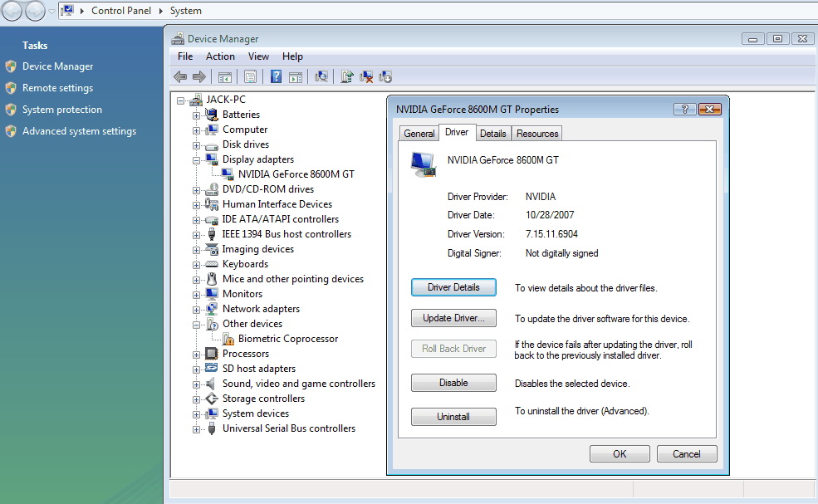This screenshot has width=818, height=504.
Task: Click the Uninstall button in Properties dialog
Action: pos(453,417)
